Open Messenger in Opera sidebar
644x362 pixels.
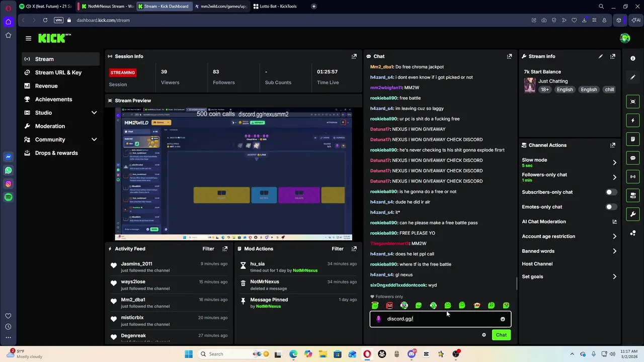coord(8,157)
